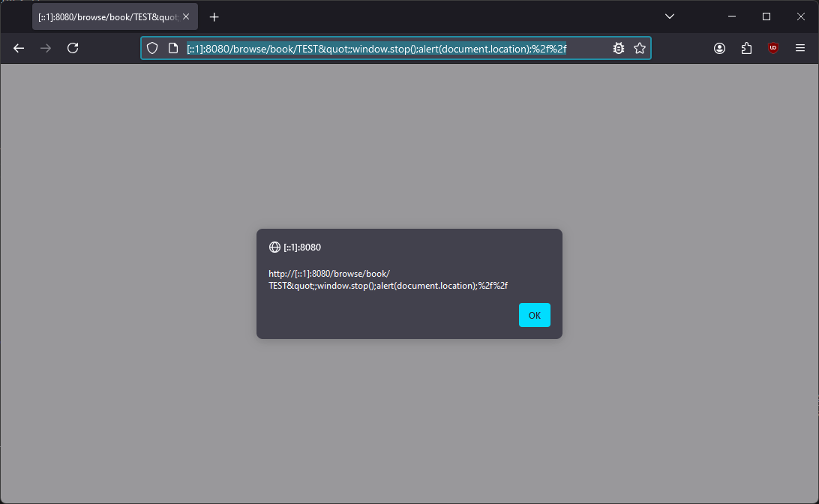This screenshot has height=504, width=819.
Task: Open the tracking protection shield panel
Action: [x=152, y=48]
